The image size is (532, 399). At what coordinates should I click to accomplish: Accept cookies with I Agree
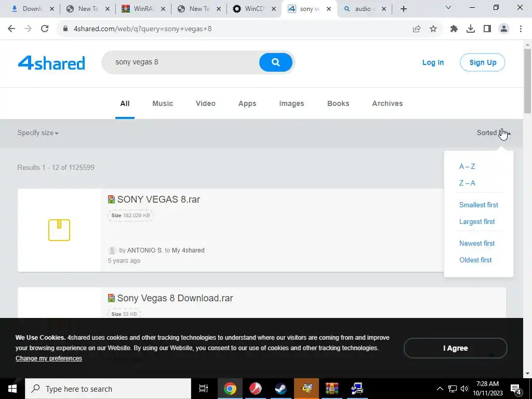(455, 348)
